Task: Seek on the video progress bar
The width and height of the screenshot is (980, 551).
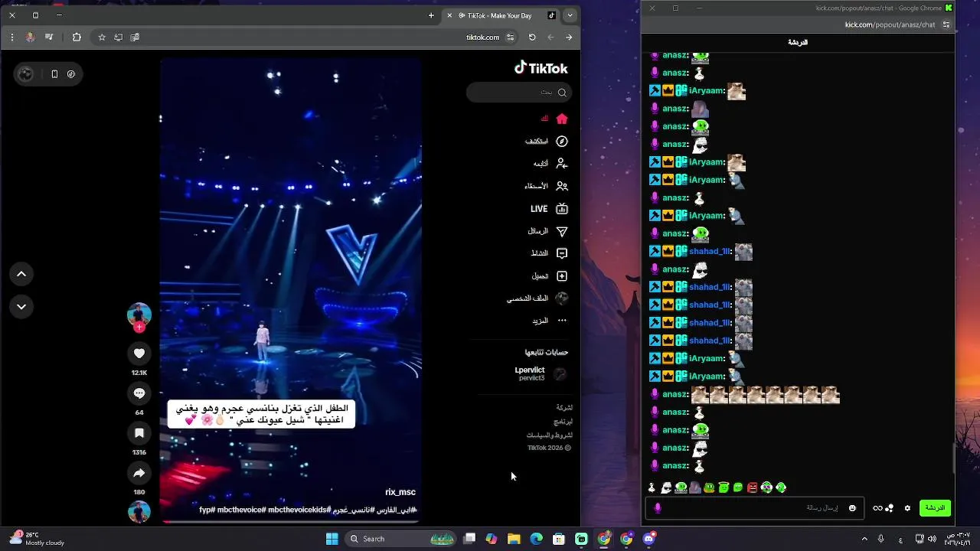Action: point(290,522)
